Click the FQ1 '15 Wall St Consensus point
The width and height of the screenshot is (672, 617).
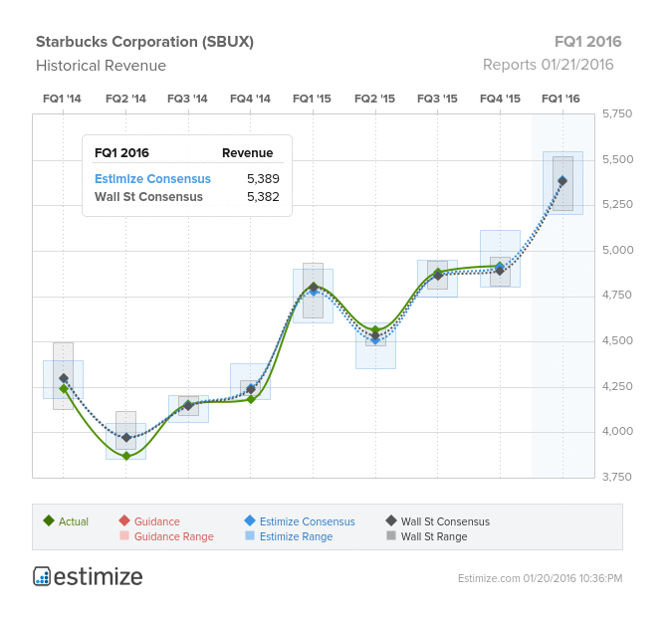pos(314,287)
